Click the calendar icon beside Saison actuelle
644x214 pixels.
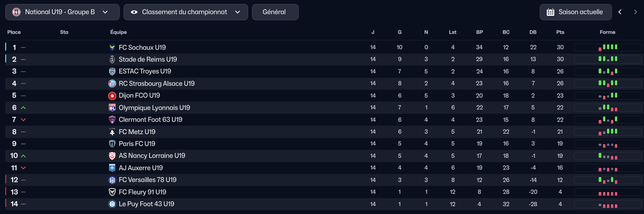[550, 12]
